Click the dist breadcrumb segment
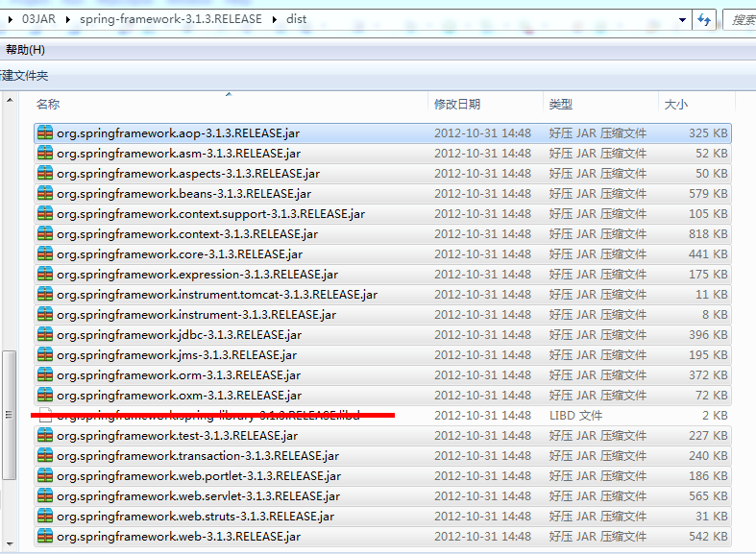Screen dimensions: 756x554 coord(296,19)
